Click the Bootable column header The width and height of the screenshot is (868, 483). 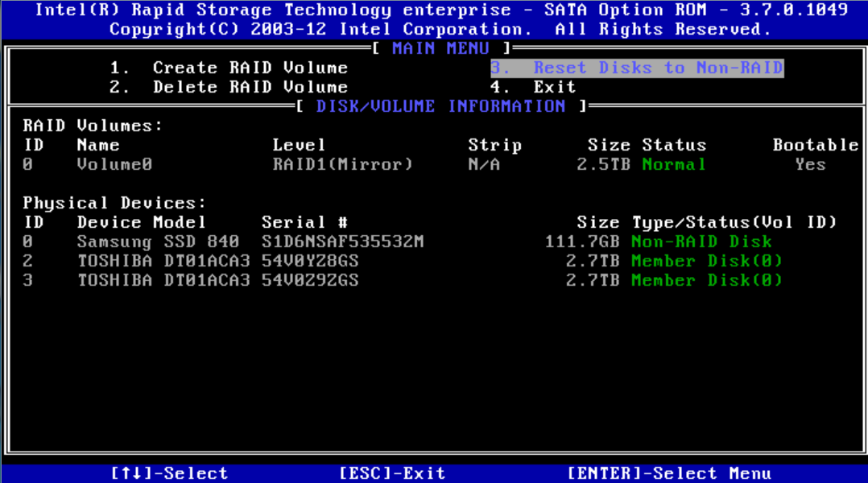point(816,145)
